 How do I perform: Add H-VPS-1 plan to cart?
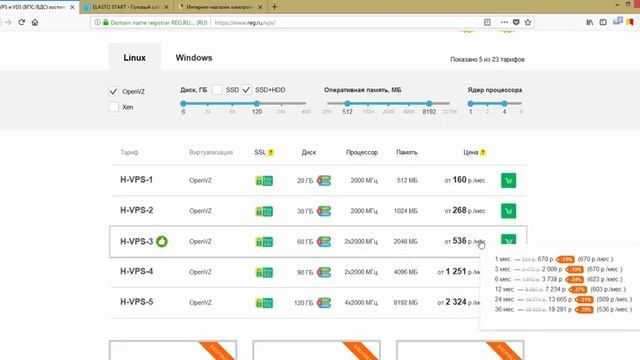508,180
